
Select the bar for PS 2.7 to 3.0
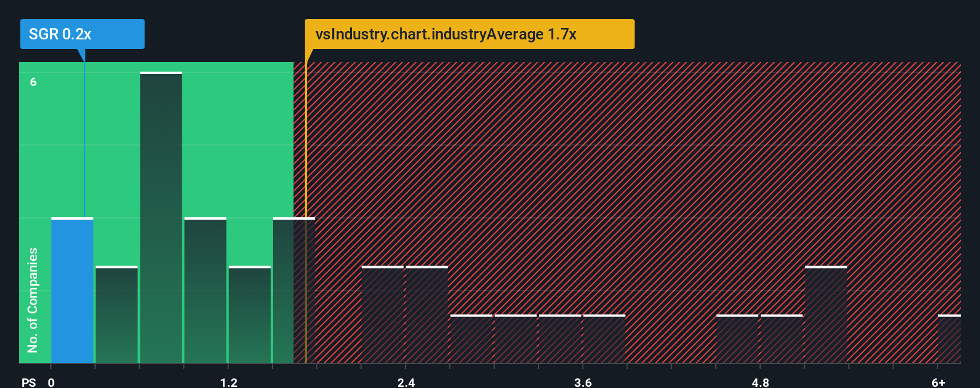pyautogui.click(x=471, y=339)
